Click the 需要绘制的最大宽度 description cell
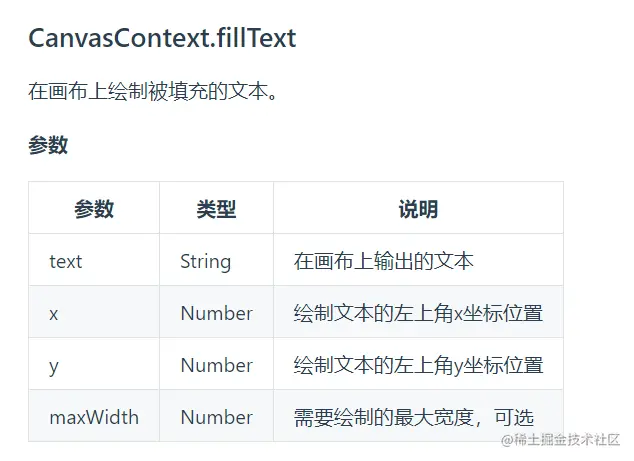 point(414,417)
